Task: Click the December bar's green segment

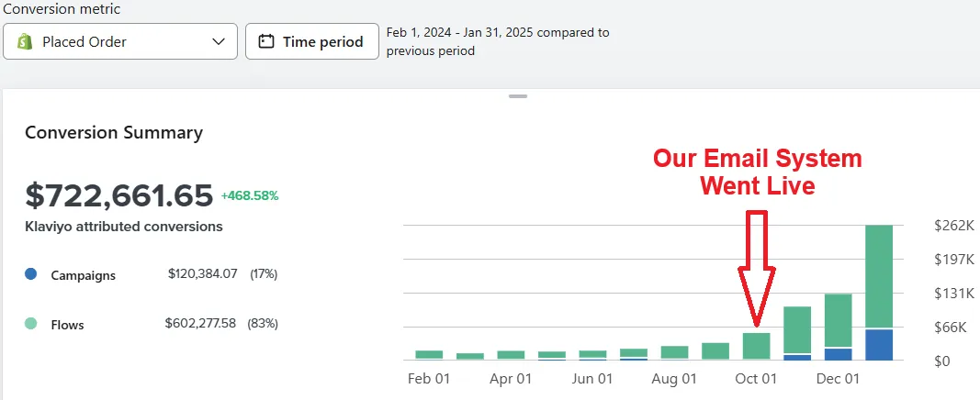Action: pyautogui.click(x=839, y=320)
